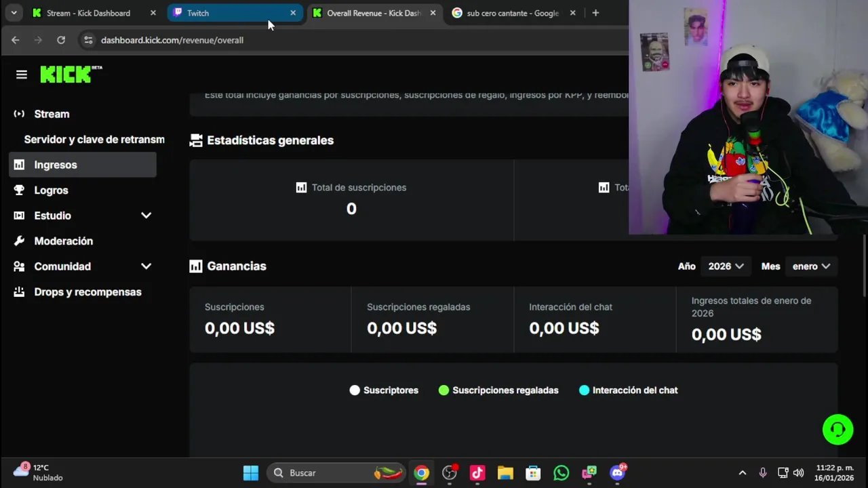Click the Ganancias section chart icon
The image size is (868, 488).
coord(196,266)
